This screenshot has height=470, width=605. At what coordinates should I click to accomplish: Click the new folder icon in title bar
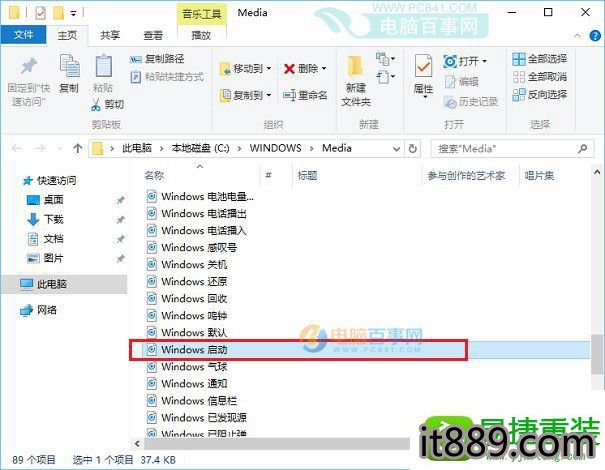tap(58, 13)
